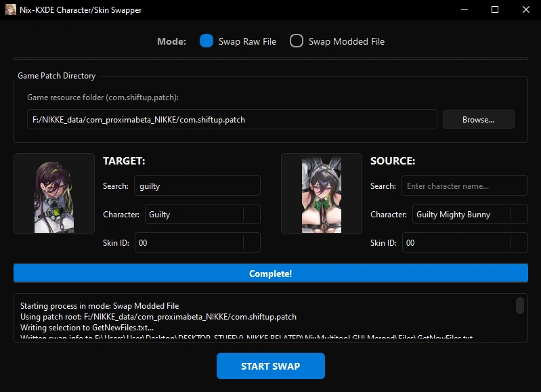Screen dimensions: 541x392
Task: Minimize the Nix-KXDE Swapper window
Action: click(x=464, y=9)
